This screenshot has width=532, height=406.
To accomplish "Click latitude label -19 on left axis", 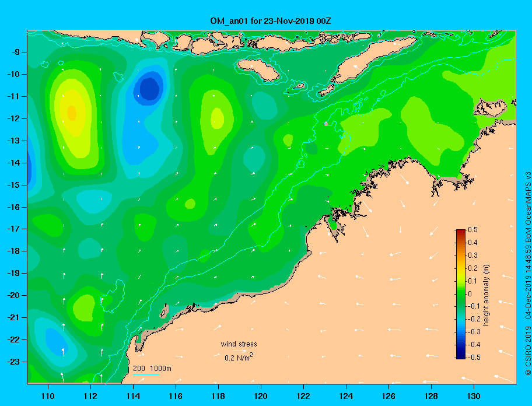I will point(13,273).
